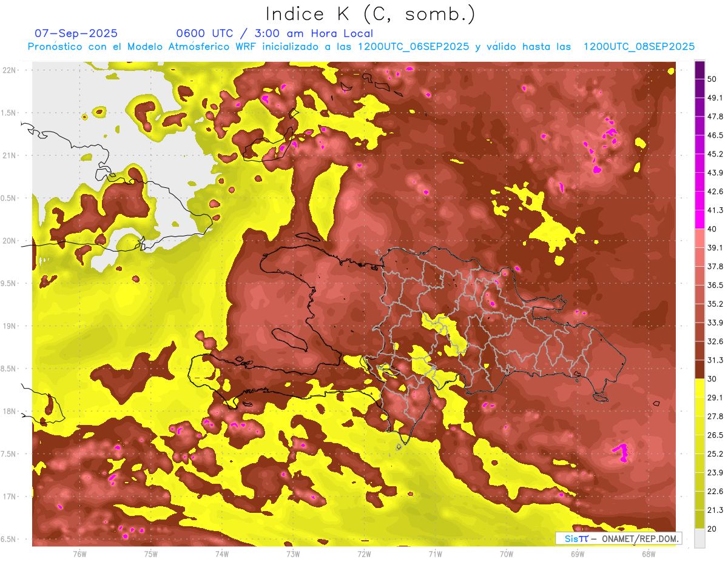Click the longitude label '76W'
This screenshot has height=562, width=728.
pyautogui.click(x=79, y=554)
